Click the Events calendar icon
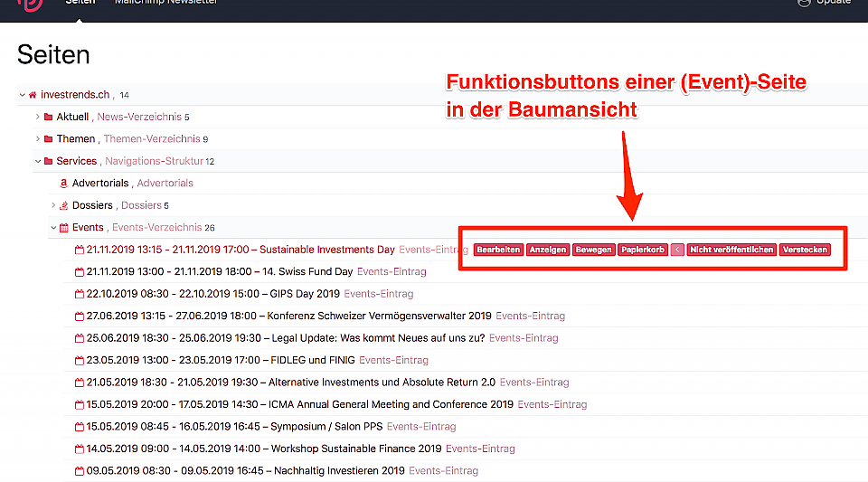 64,228
